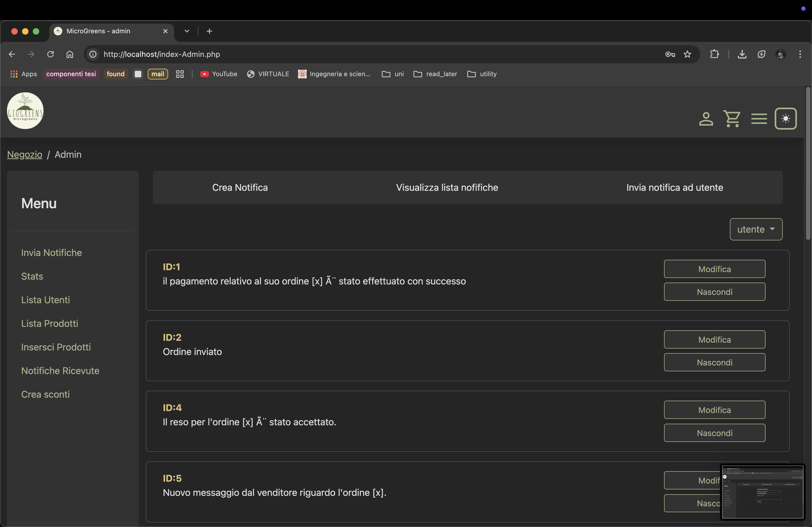The width and height of the screenshot is (812, 527).
Task: Open the shopping cart icon
Action: pyautogui.click(x=732, y=119)
